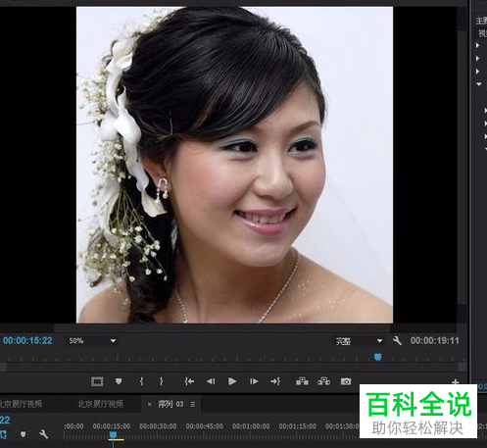Click the Lift button
Image resolution: width=487 pixels, height=448 pixels.
click(x=302, y=381)
